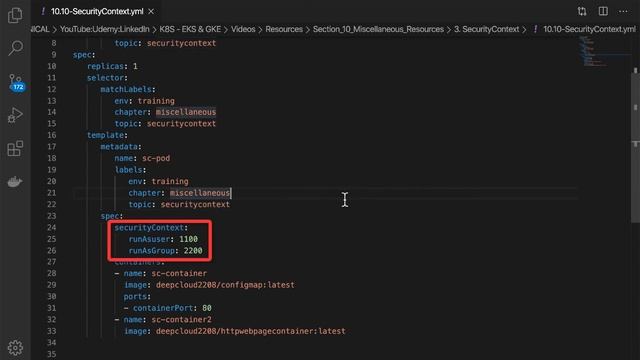640x360 pixels.
Task: Click the 10.10-SecurityContext.yml file breadcrumb
Action: pyautogui.click(x=589, y=29)
